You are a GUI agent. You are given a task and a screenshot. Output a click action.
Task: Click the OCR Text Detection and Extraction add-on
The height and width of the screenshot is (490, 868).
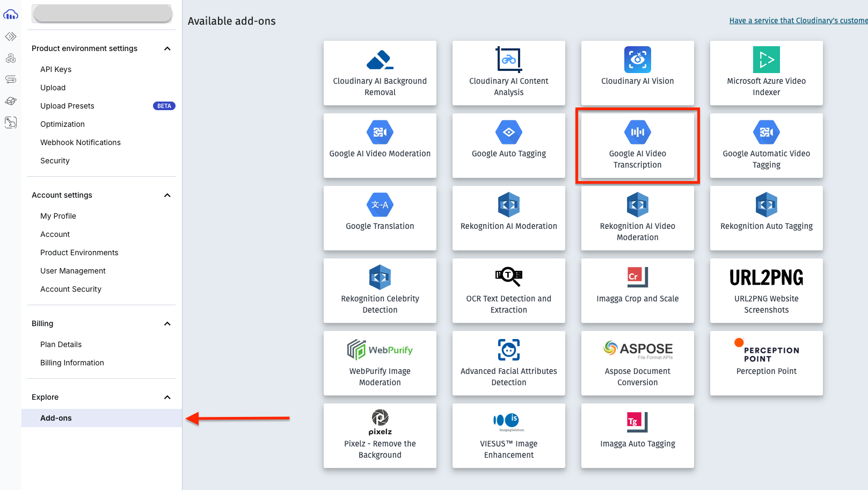508,291
